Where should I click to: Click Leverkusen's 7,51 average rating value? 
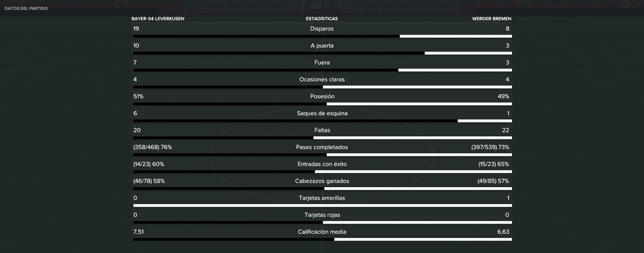(139, 232)
